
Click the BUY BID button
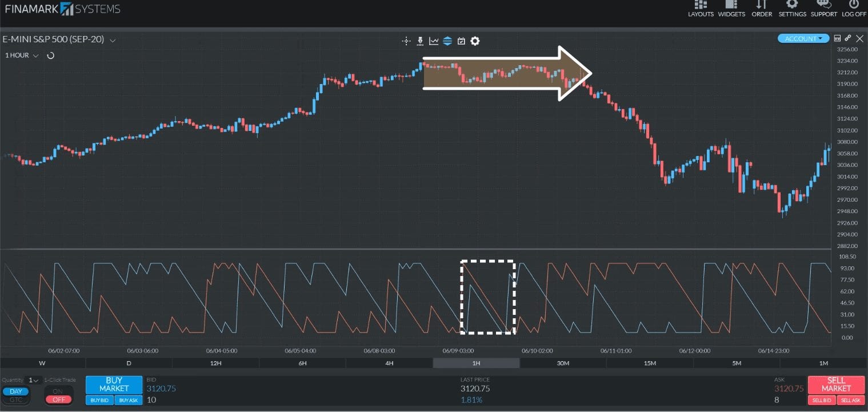point(98,400)
